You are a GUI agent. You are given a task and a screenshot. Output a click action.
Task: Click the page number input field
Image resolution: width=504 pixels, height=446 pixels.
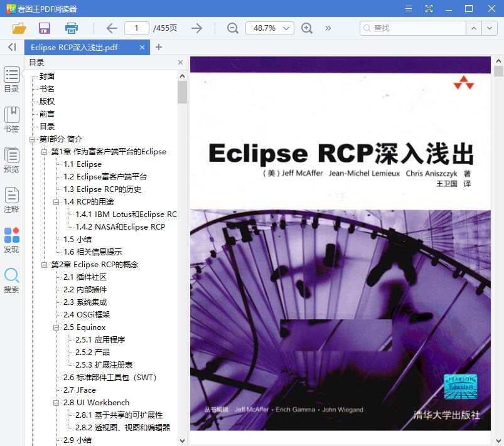137,28
